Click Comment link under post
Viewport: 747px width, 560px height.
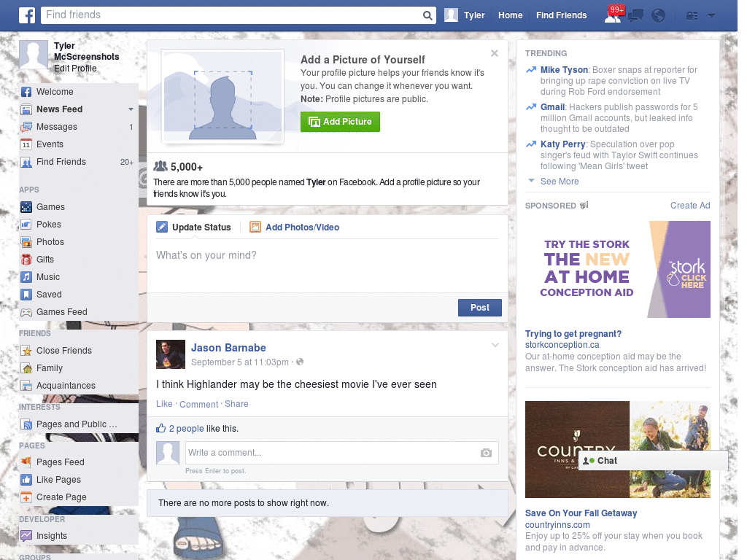point(198,404)
